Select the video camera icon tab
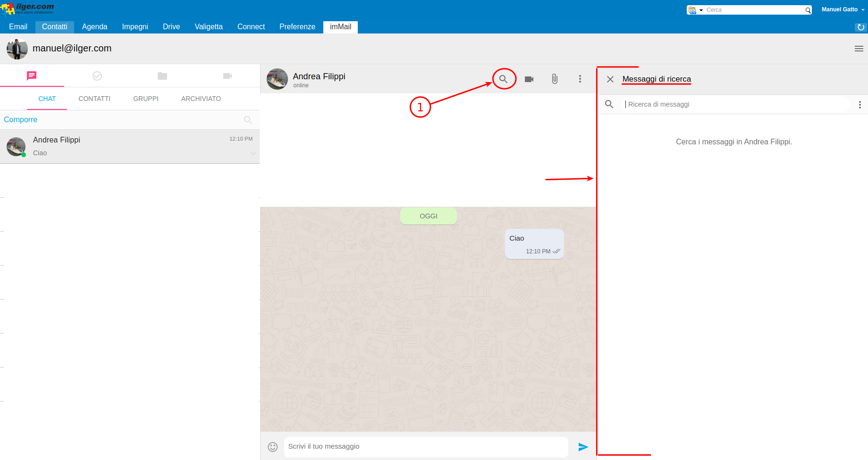Screen dimensions: 868x460 [x=228, y=76]
